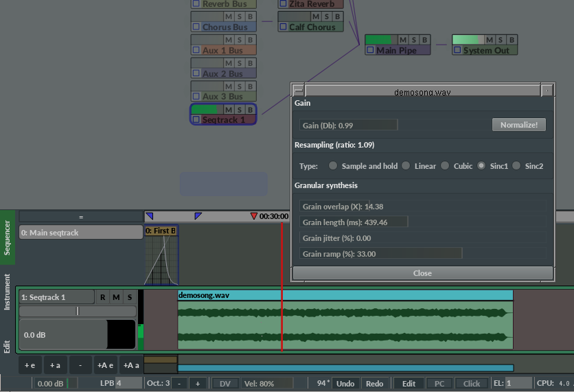Viewport: 574px width, 392px height.
Task: Click the '+ e' add editor track button
Action: [x=30, y=365]
